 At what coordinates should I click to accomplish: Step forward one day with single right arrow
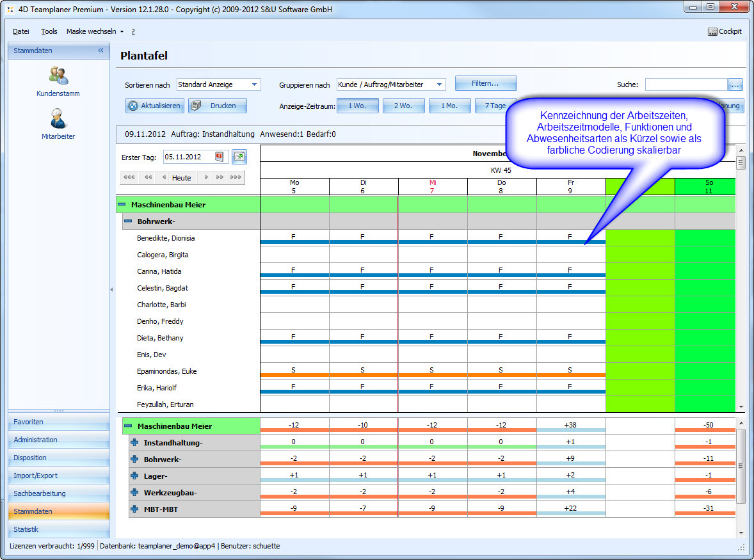[206, 177]
